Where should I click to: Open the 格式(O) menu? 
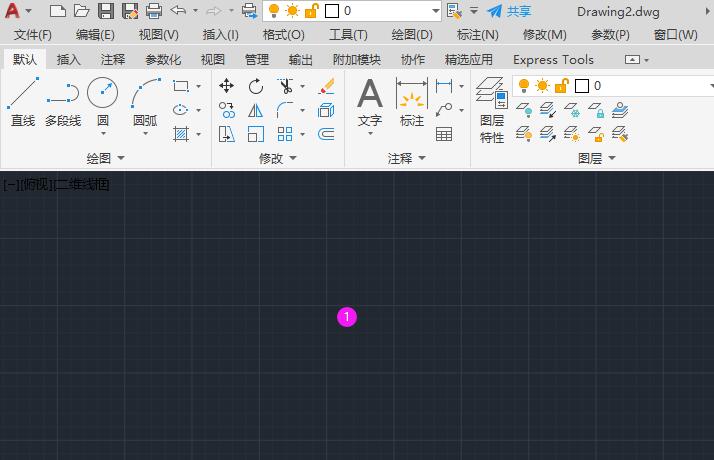pos(283,35)
